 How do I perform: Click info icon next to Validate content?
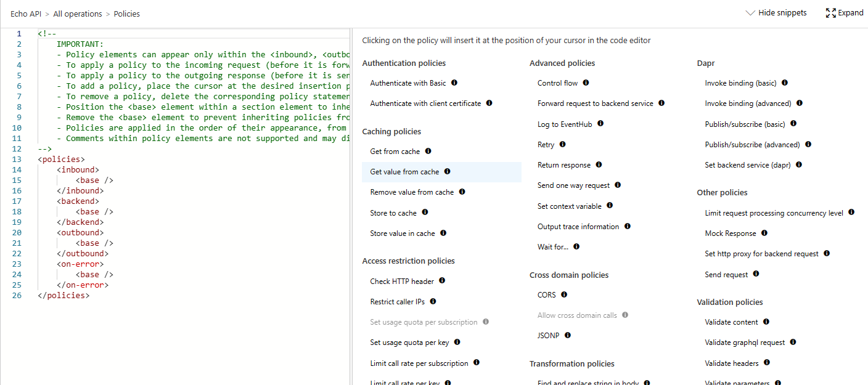click(x=766, y=322)
